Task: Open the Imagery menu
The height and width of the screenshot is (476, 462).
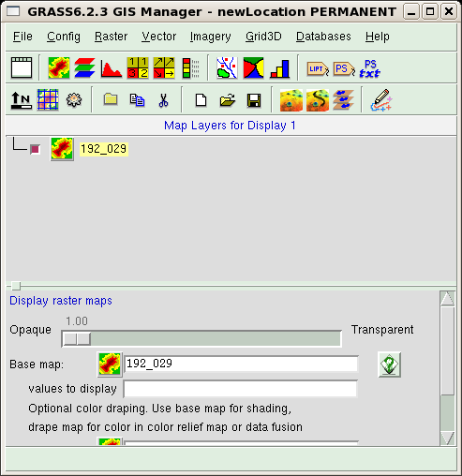Action: point(210,37)
